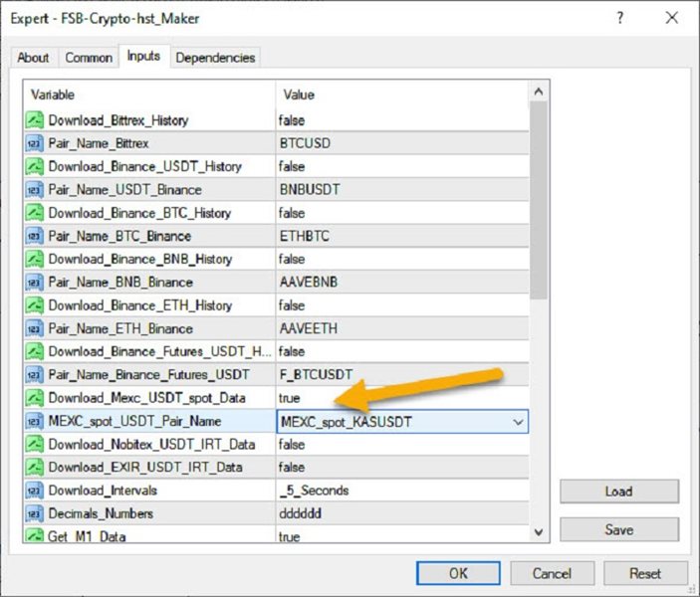Click the icon beside Download_Binance_USDT_History
700x597 pixels.
(x=35, y=166)
